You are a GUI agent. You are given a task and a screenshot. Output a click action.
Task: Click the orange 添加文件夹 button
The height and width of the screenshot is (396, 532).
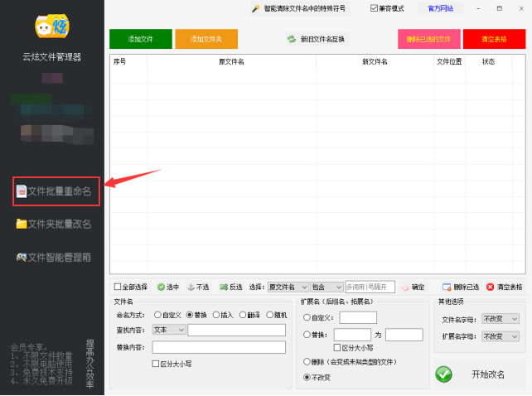(x=206, y=39)
